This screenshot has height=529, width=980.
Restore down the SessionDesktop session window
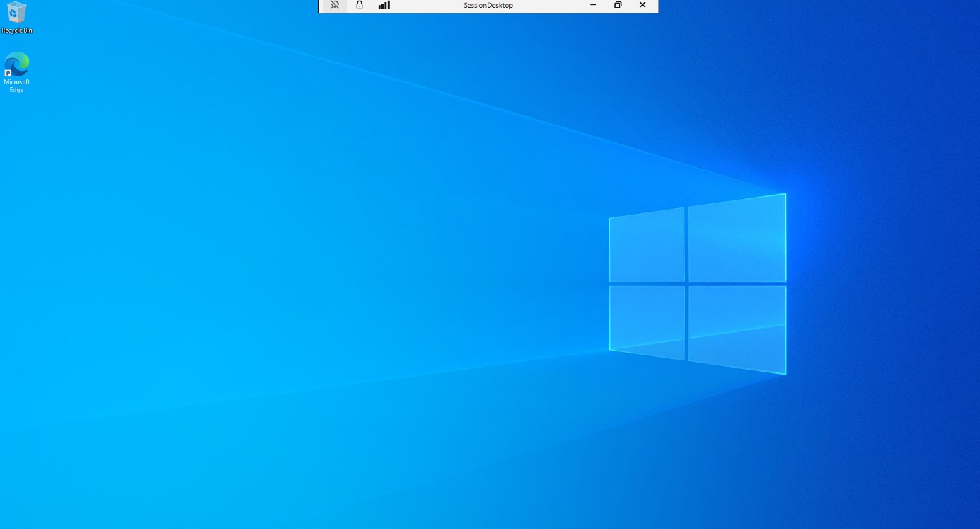(618, 5)
